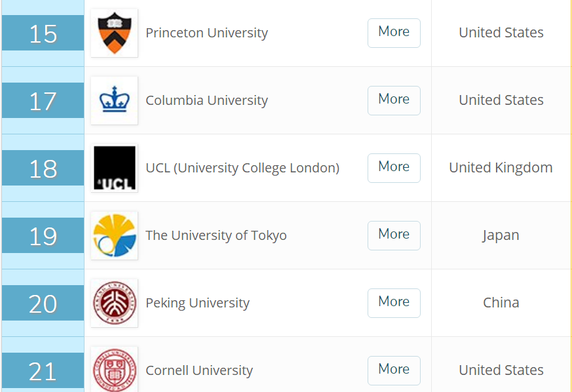
Task: Open the Cornell University name link
Action: click(x=199, y=370)
